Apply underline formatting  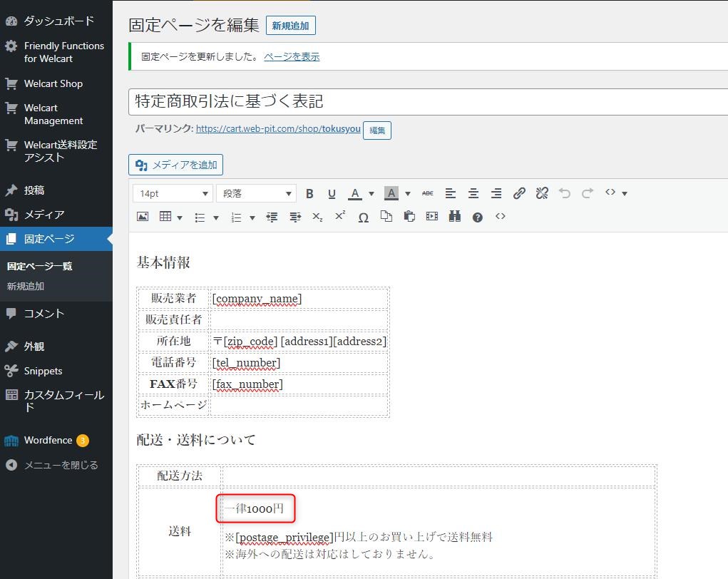click(x=332, y=193)
